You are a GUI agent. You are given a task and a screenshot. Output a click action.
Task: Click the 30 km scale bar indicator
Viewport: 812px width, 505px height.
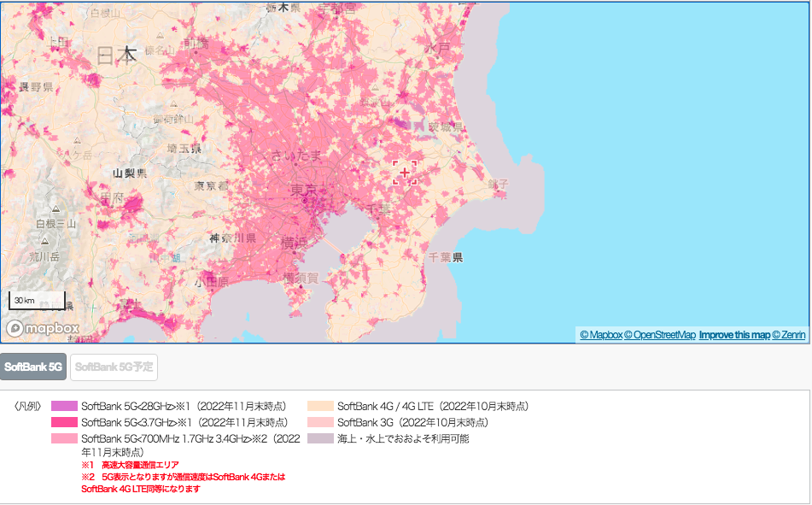pyautogui.click(x=36, y=301)
